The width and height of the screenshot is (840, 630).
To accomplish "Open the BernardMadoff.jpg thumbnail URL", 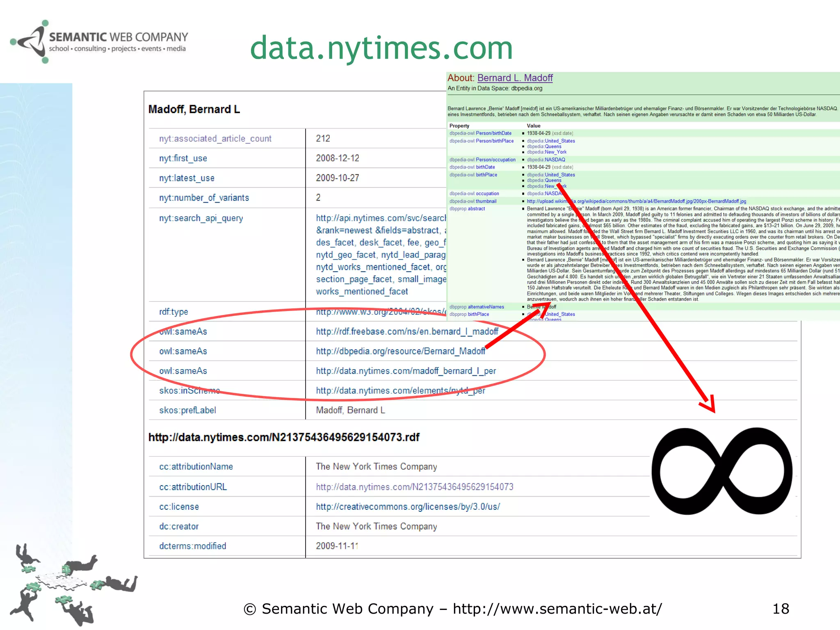I will coord(636,201).
